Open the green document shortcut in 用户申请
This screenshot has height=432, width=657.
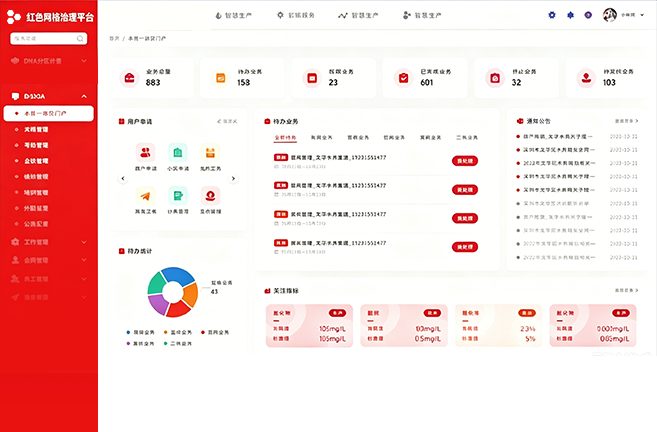[178, 196]
